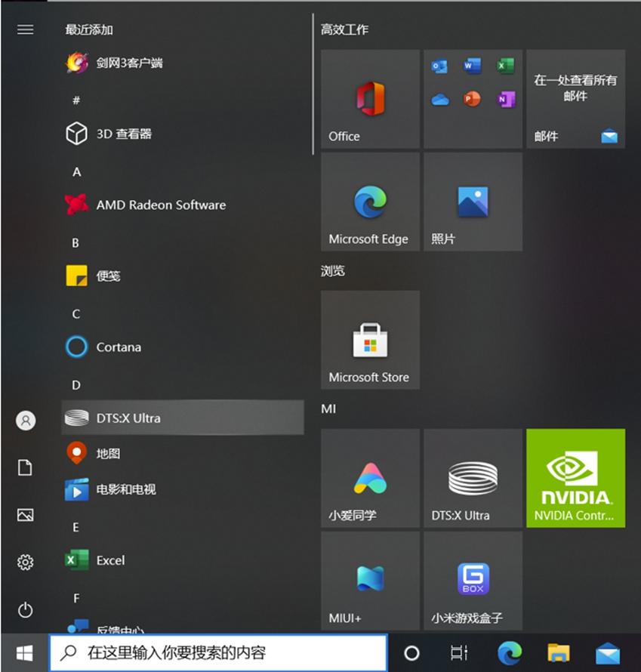
Task: Expand the Start menu hamburger button
Action: (25, 29)
